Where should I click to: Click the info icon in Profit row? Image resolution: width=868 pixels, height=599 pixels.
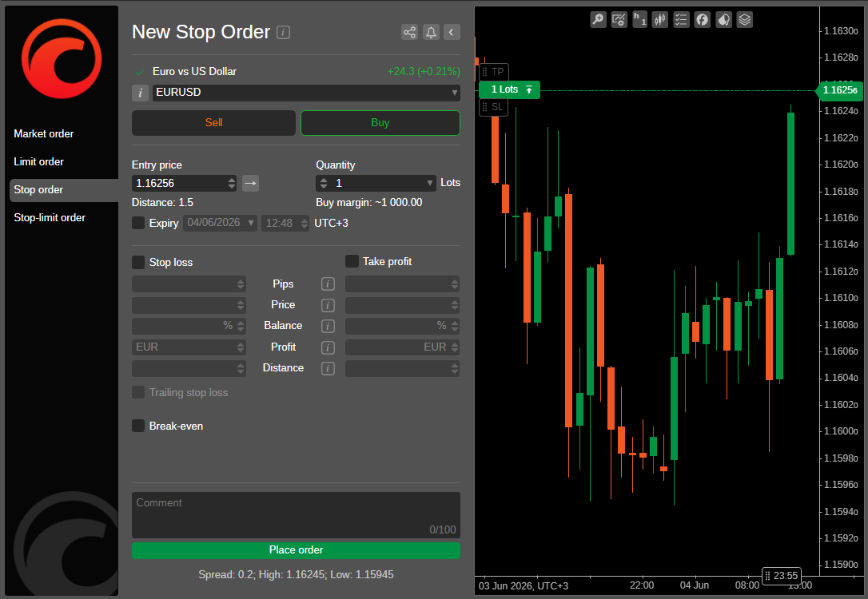point(328,347)
